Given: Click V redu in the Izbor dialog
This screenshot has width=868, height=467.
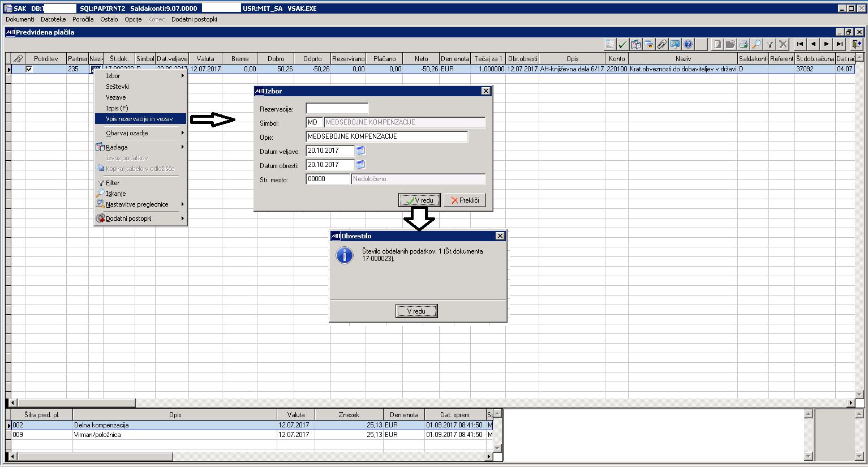Looking at the screenshot, I should point(419,200).
